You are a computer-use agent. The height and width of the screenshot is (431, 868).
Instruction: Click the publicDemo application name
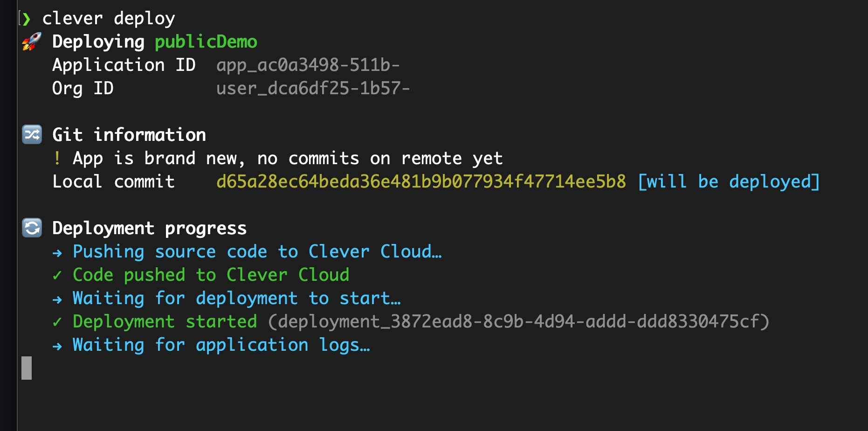(206, 42)
